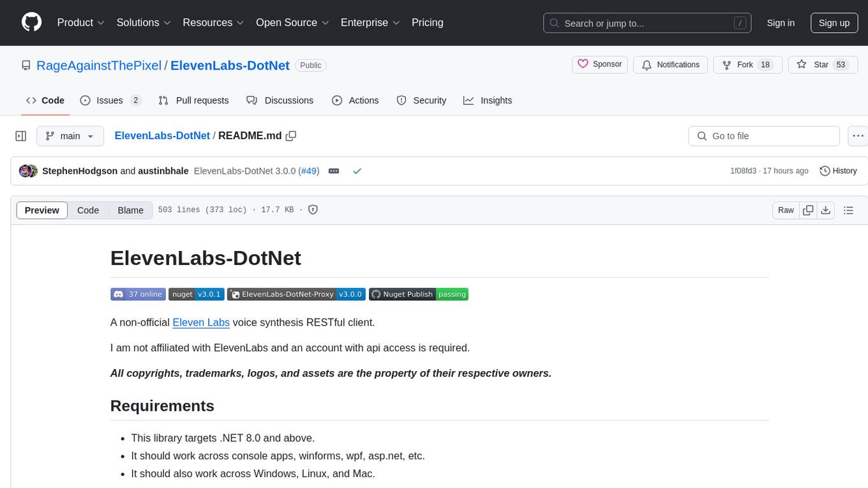The width and height of the screenshot is (868, 488).
Task: Open StephenHodgson author profile
Action: click(x=80, y=171)
